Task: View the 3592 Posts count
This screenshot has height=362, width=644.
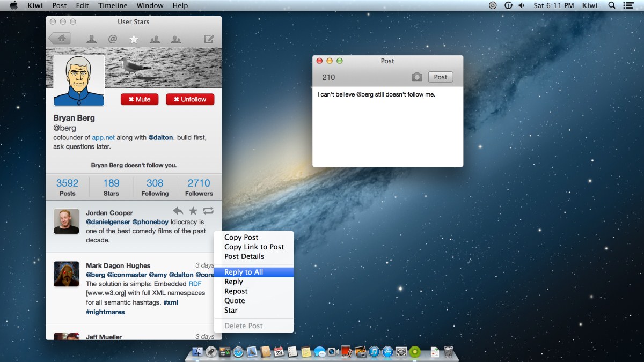Action: click(x=68, y=188)
